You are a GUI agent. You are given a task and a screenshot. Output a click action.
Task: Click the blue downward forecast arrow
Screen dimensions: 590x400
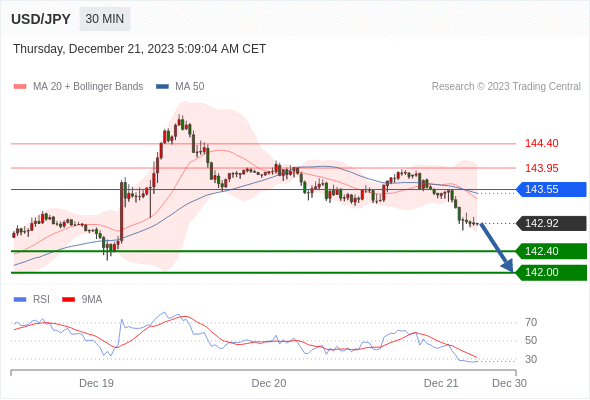(x=497, y=248)
